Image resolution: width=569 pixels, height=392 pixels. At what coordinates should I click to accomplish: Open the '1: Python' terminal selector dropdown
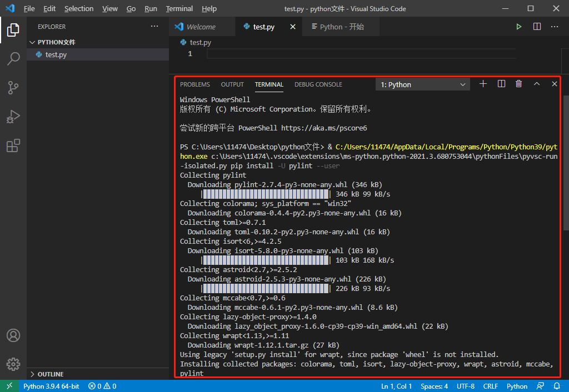coord(422,84)
